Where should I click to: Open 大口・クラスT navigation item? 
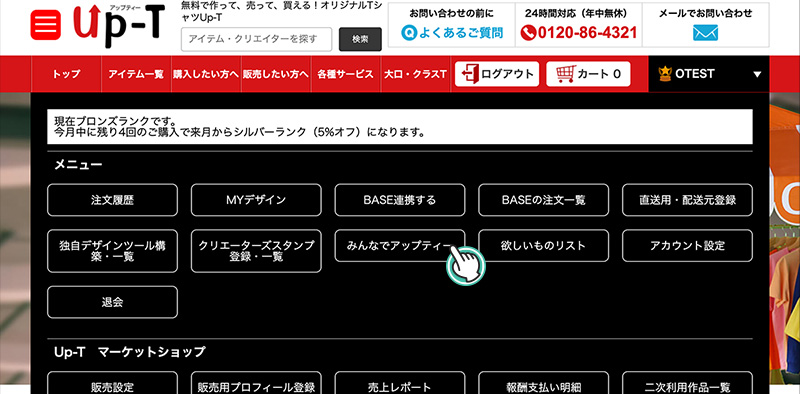(415, 74)
